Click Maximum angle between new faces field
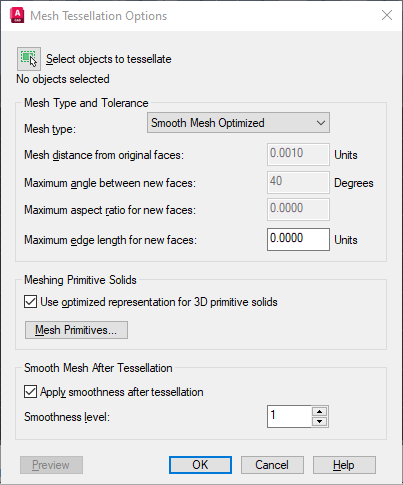This screenshot has width=403, height=485. [x=298, y=182]
